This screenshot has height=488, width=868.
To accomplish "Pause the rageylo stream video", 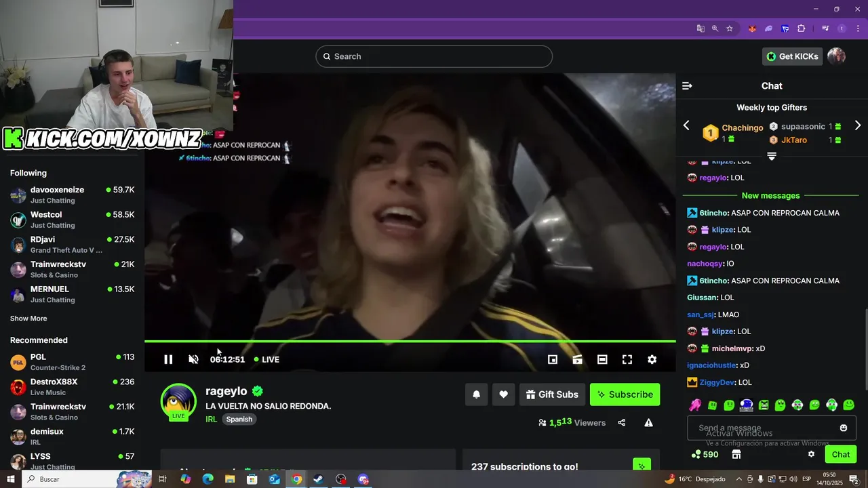I will tap(168, 359).
